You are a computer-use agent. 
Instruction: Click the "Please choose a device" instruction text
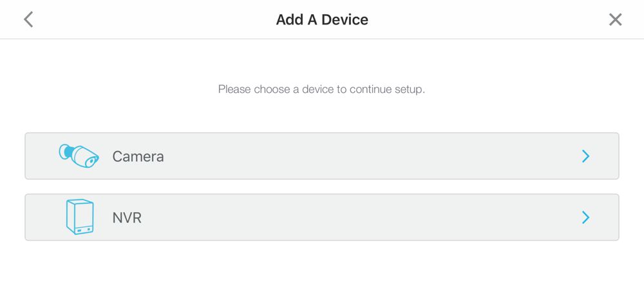(321, 89)
